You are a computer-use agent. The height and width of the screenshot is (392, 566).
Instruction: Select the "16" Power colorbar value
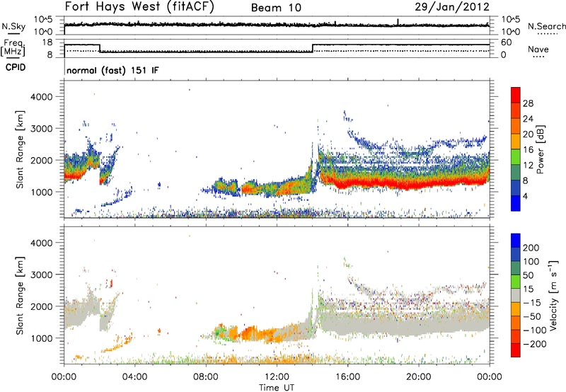(x=528, y=150)
